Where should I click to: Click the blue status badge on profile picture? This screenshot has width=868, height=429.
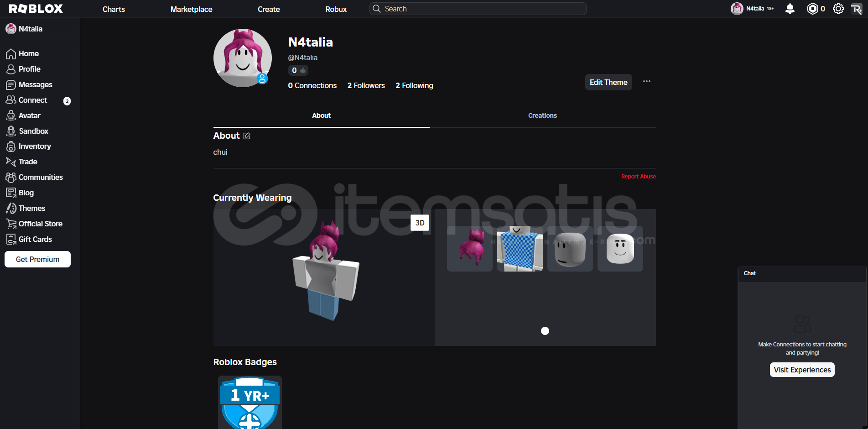pos(262,78)
